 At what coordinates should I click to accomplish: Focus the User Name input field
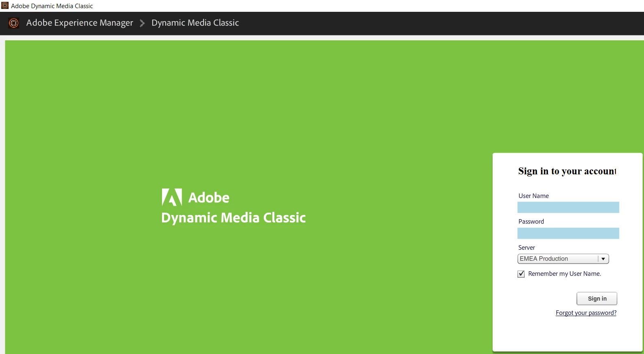coord(568,207)
